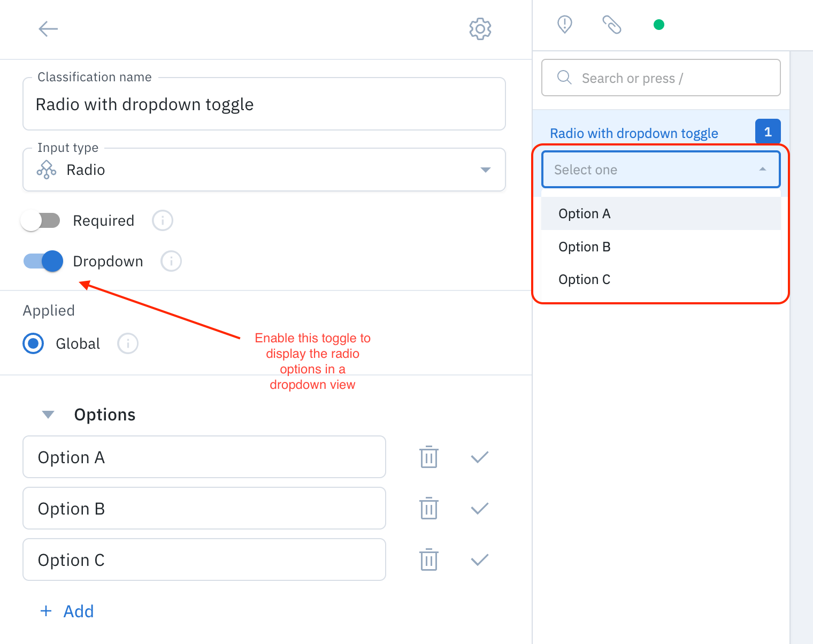Select the Global radio button
The image size is (813, 644).
coord(33,343)
